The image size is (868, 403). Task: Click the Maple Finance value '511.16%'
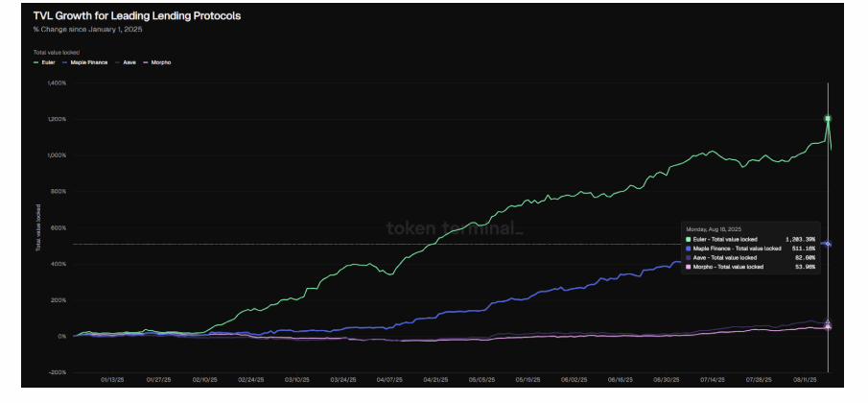[804, 249]
